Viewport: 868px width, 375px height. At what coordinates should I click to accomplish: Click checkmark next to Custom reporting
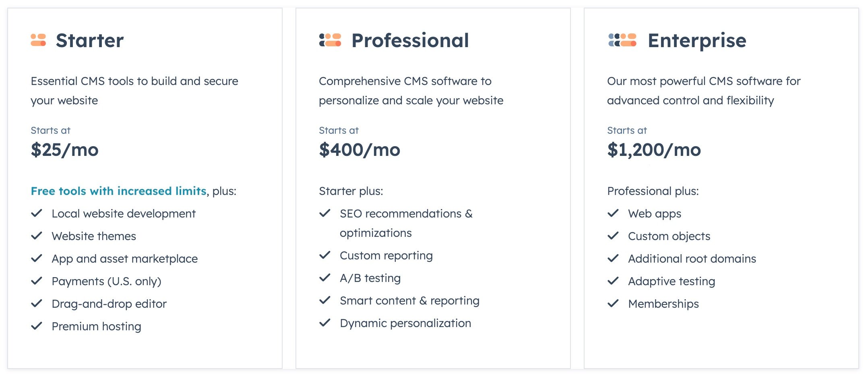(325, 255)
